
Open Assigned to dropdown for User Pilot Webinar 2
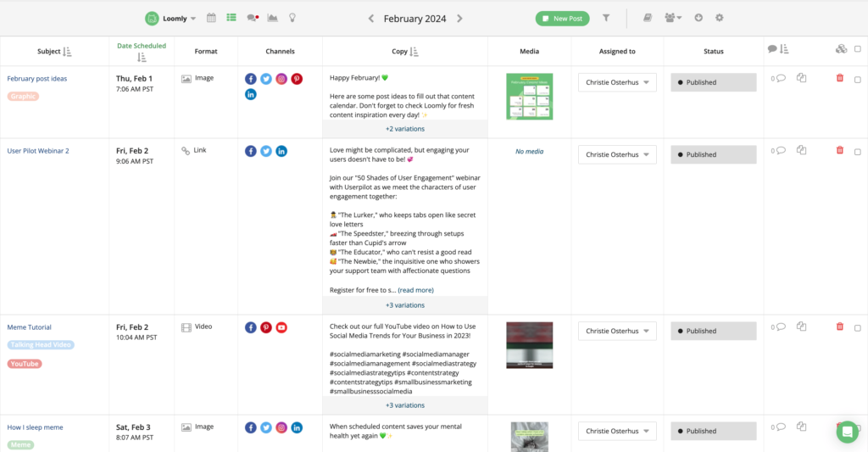[617, 154]
